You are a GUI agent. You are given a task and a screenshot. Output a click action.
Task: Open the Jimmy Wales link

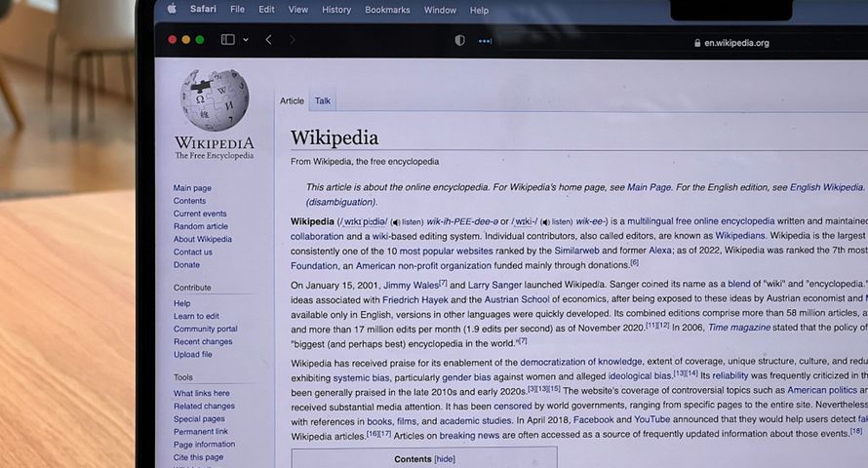pyautogui.click(x=411, y=285)
